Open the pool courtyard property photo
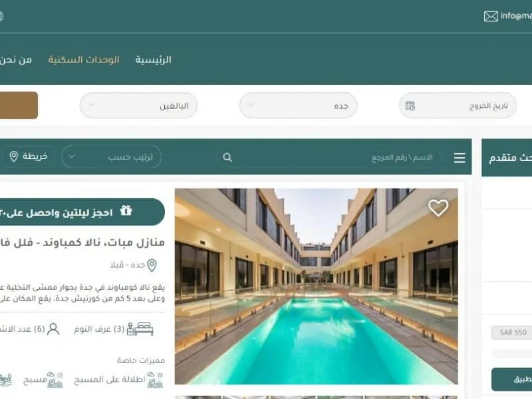Screen dimensions: 532x399 317,287
